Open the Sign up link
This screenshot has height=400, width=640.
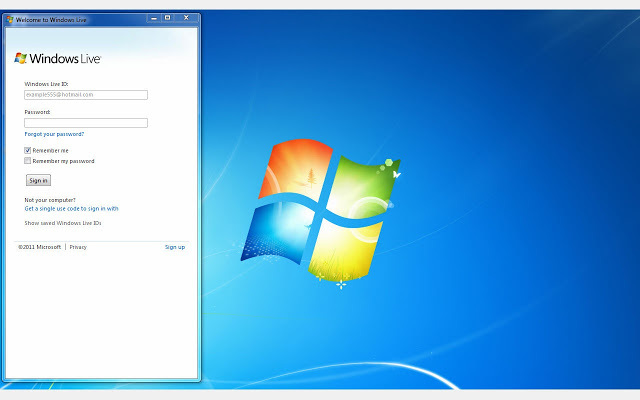[175, 247]
